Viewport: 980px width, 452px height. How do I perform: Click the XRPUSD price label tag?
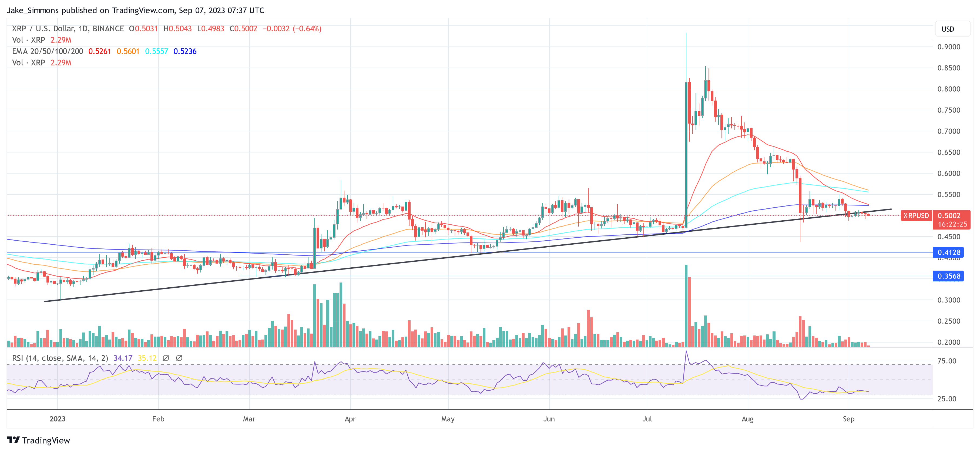pos(916,215)
